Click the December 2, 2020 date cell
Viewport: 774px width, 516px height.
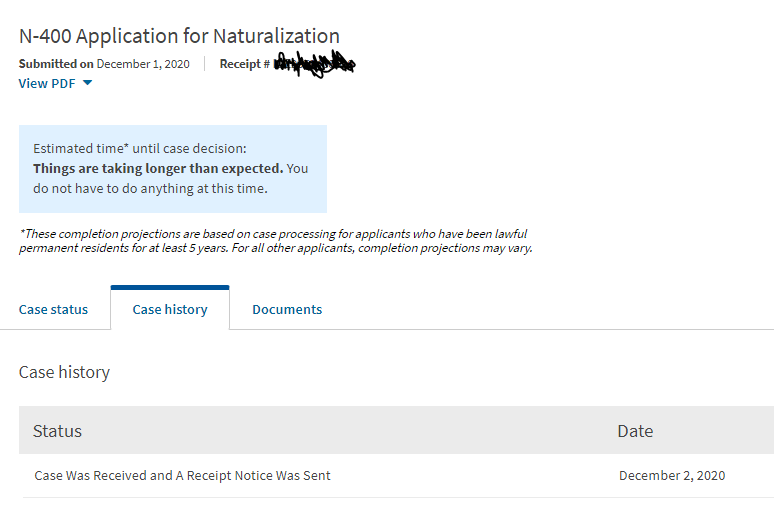(672, 475)
